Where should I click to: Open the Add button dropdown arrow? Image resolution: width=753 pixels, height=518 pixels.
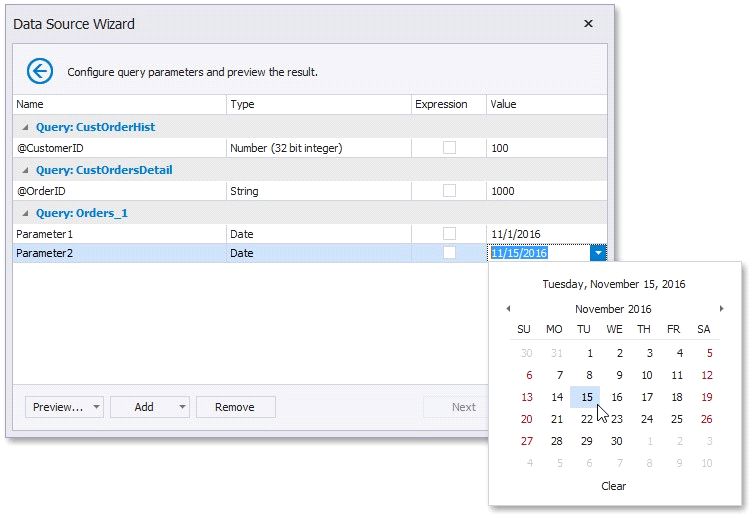(182, 407)
